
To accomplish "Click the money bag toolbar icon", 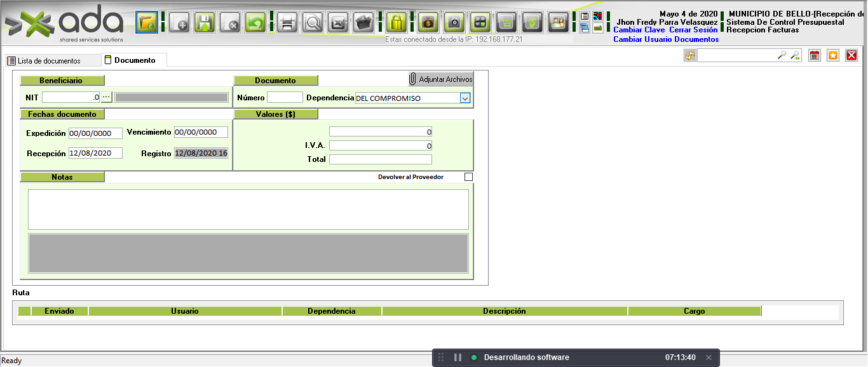I will [428, 23].
